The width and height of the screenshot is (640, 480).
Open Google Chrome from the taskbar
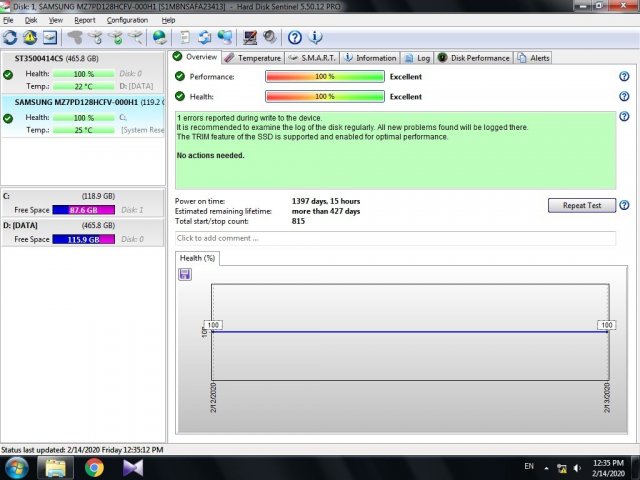click(94, 467)
